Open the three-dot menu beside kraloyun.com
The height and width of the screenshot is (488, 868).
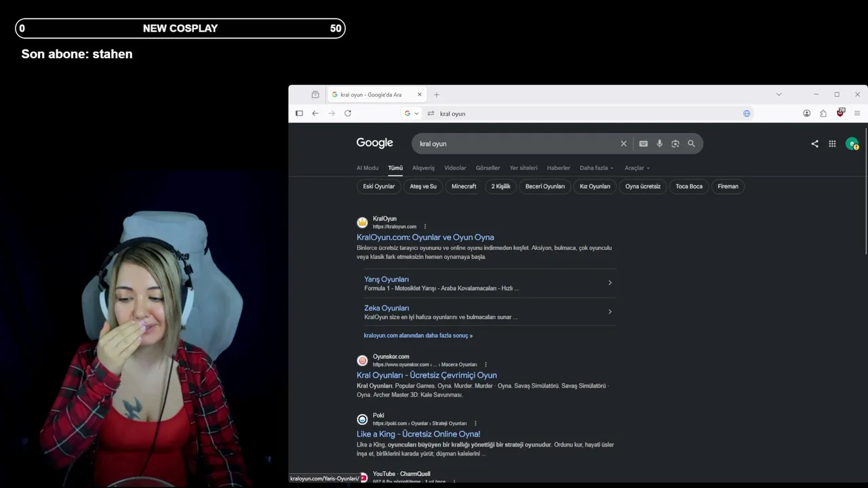tap(425, 226)
